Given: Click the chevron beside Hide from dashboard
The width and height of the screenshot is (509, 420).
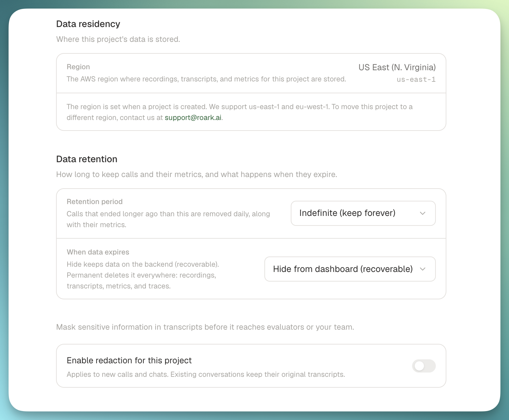Looking at the screenshot, I should (423, 269).
